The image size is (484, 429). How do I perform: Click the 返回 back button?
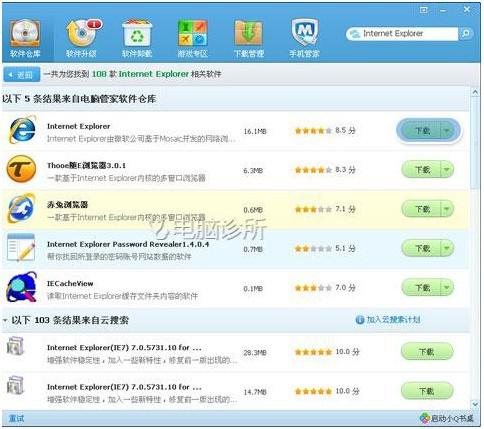click(21, 74)
